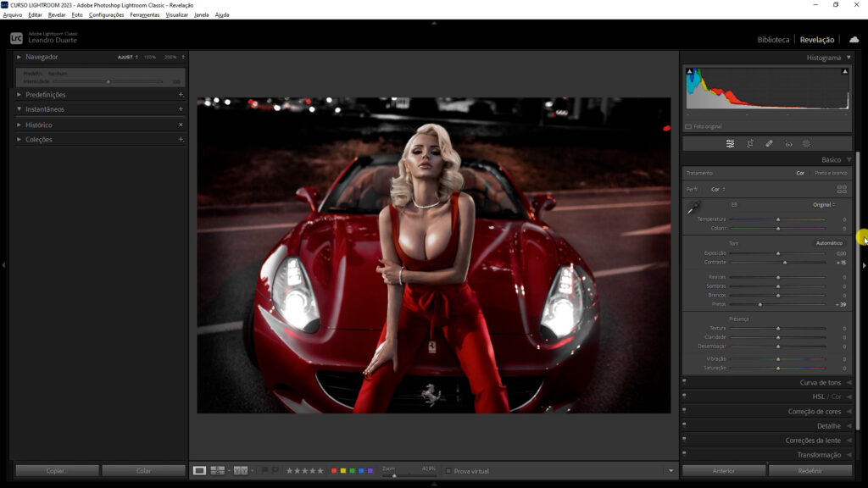This screenshot has height=488, width=868.
Task: Open the Masking tool icon
Action: point(806,144)
